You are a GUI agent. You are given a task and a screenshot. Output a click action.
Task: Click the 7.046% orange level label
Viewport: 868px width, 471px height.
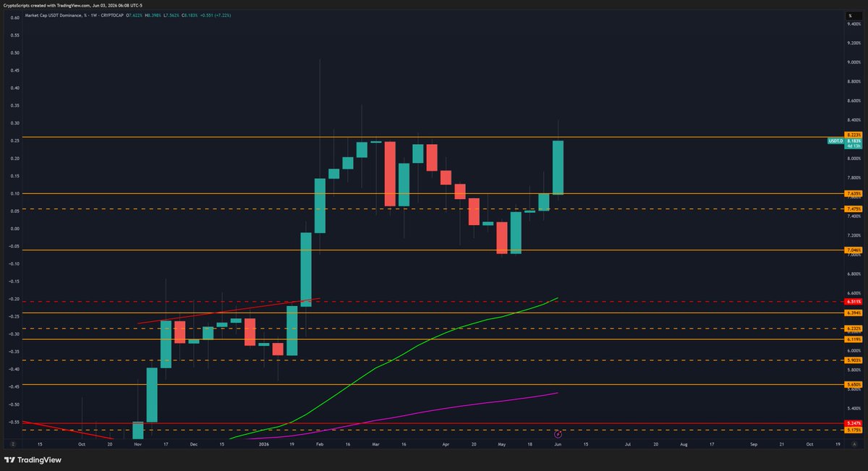[852, 250]
